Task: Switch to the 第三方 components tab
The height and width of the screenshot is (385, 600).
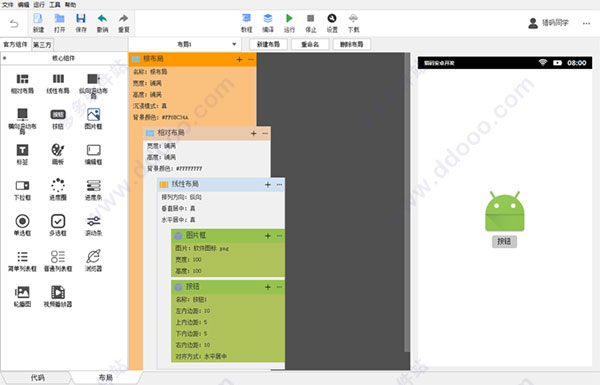Action: tap(42, 45)
